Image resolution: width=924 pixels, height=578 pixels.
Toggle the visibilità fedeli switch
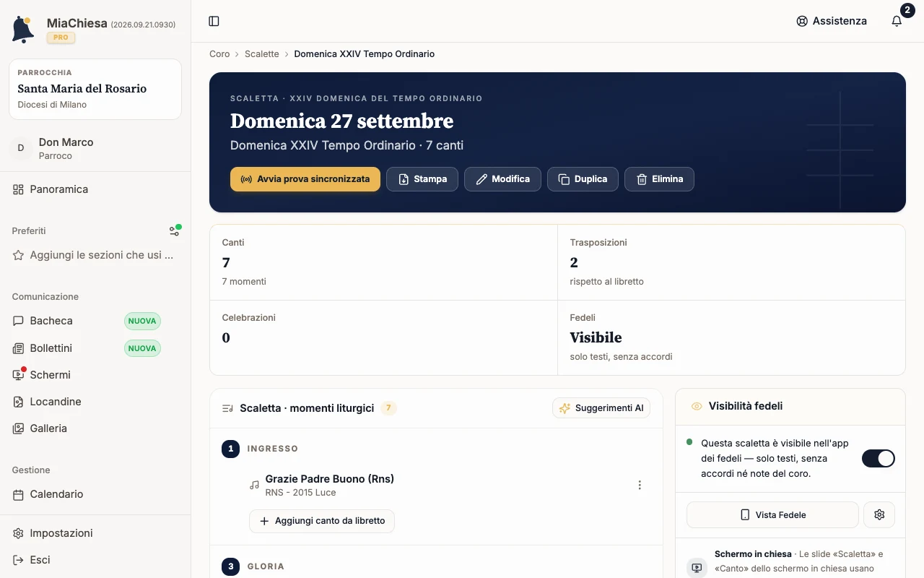879,458
